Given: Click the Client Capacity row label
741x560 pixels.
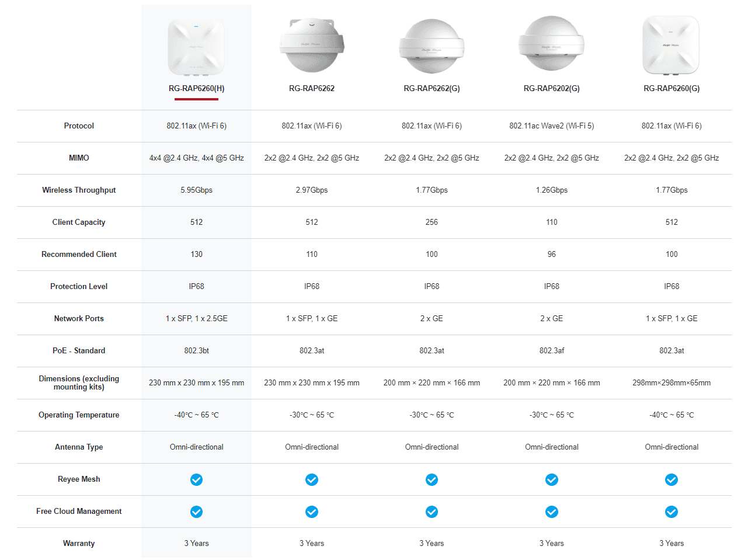Looking at the screenshot, I should tap(79, 222).
